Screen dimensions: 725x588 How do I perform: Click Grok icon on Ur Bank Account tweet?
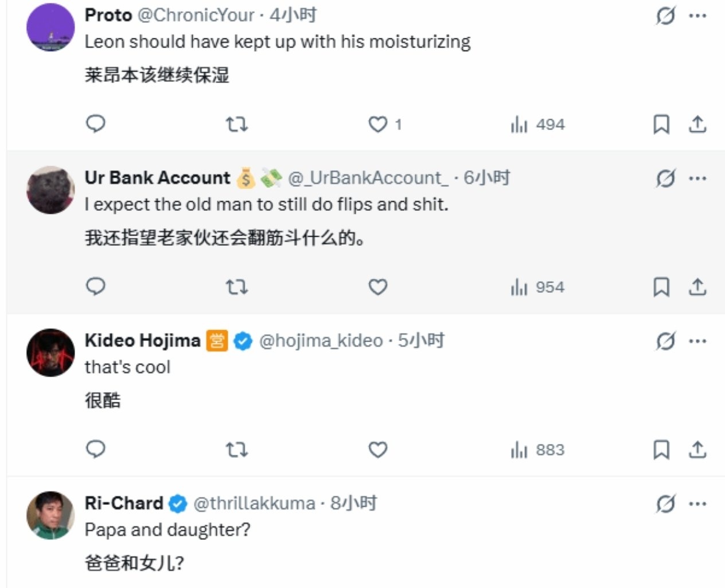click(665, 179)
